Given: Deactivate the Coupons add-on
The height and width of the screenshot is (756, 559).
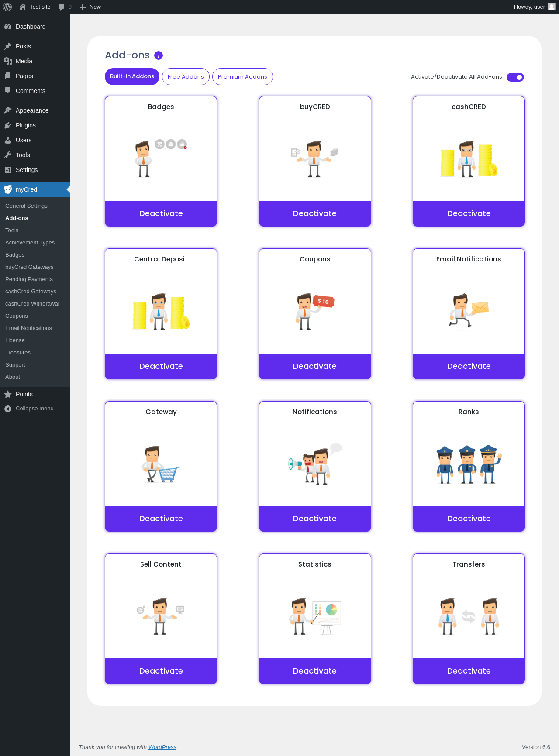Looking at the screenshot, I should [315, 366].
